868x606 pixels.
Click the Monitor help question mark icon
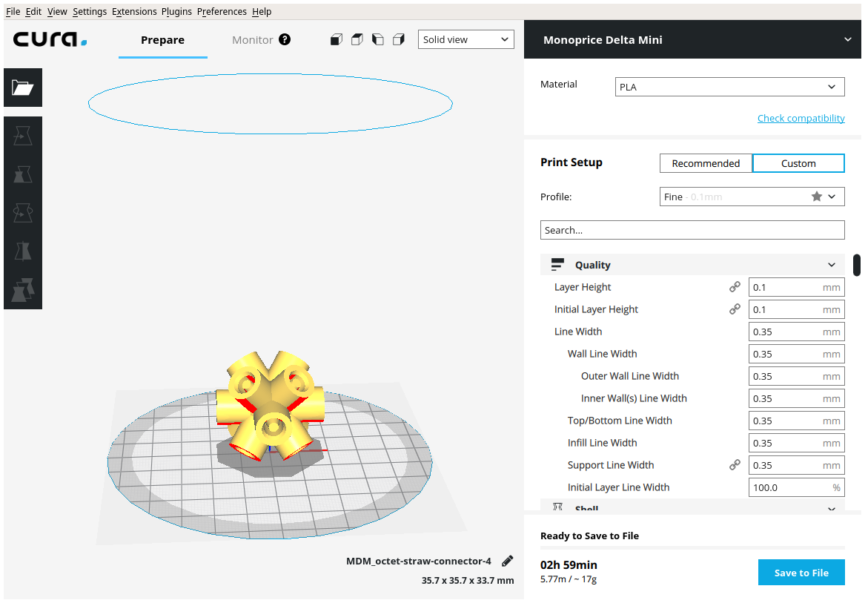285,40
